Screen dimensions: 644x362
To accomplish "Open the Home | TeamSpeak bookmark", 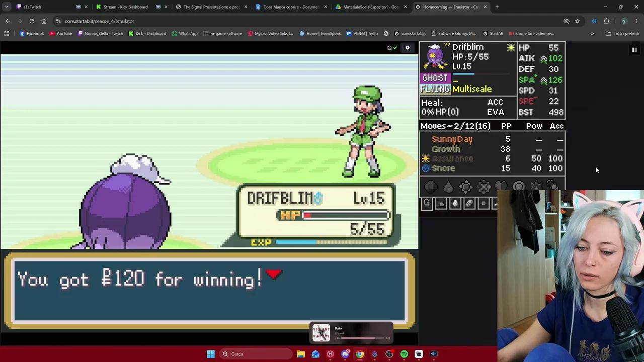I will [x=320, y=34].
